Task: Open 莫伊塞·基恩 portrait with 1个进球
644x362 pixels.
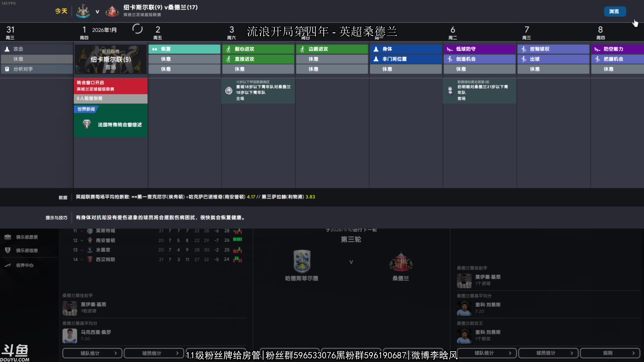Action: pyautogui.click(x=464, y=281)
